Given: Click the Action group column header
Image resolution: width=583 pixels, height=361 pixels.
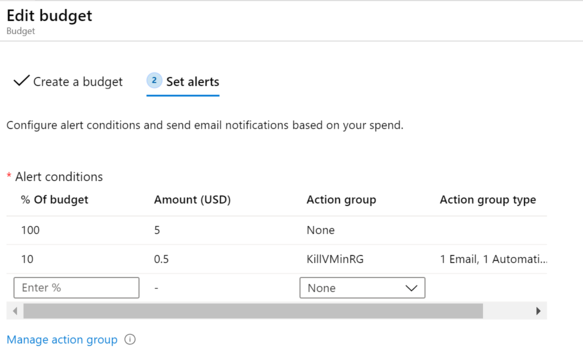Looking at the screenshot, I should 341,200.
